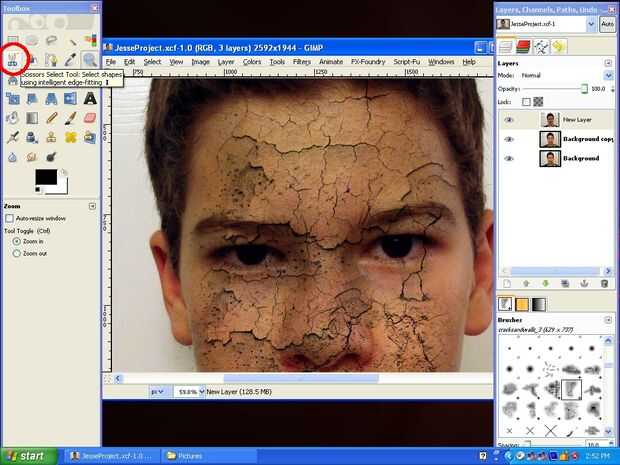Select the Color Picker eyedropper tool
The width and height of the screenshot is (620, 465).
71,59
